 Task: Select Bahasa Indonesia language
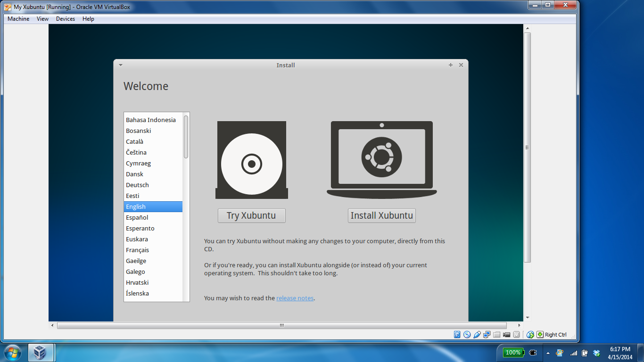click(x=153, y=120)
